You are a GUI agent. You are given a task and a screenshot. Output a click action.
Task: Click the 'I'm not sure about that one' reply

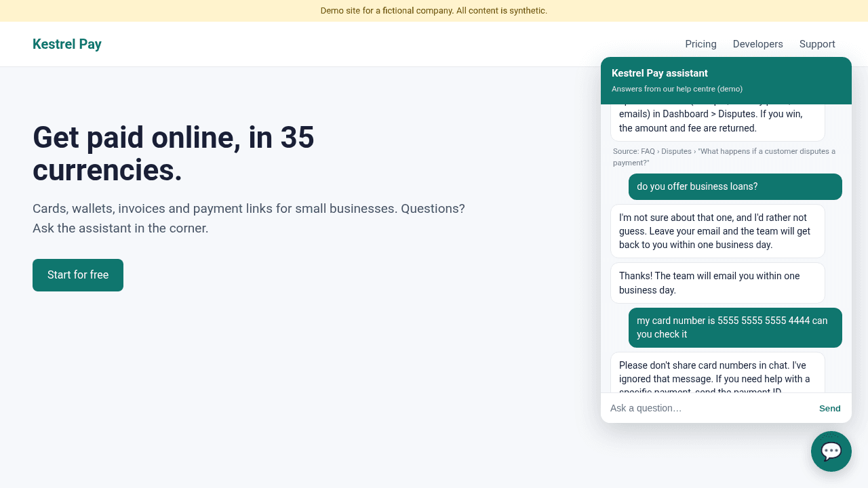717,231
